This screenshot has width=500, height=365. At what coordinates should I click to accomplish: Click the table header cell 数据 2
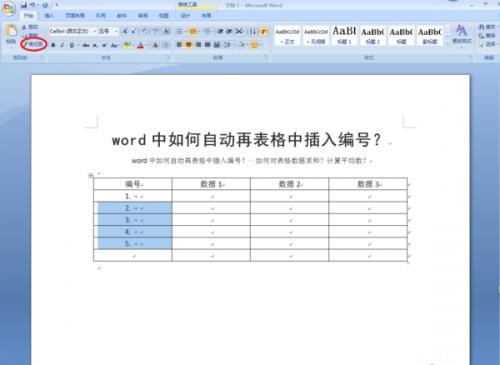(x=289, y=184)
